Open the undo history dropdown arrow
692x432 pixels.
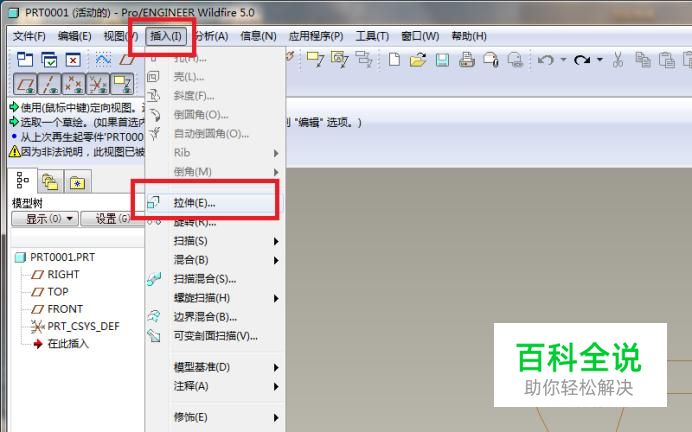click(563, 59)
